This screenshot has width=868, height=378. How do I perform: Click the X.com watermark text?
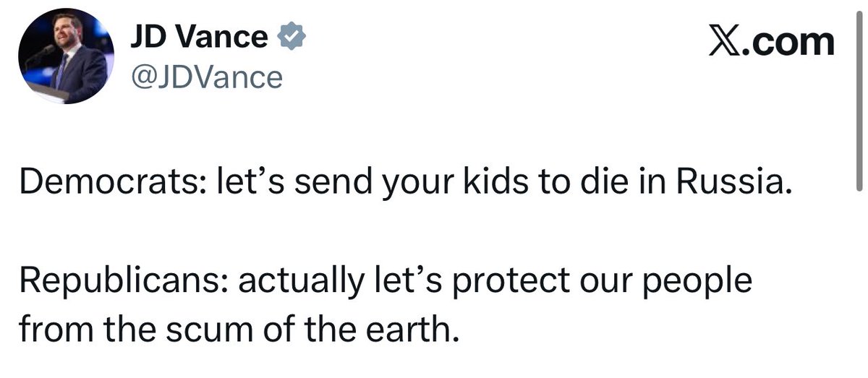[770, 42]
